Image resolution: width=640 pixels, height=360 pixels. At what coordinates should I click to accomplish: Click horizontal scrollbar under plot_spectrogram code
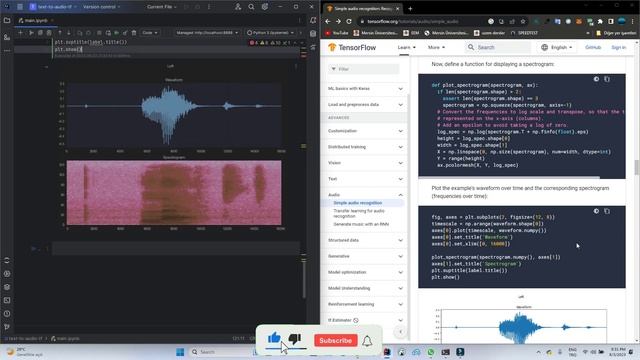[509, 178]
